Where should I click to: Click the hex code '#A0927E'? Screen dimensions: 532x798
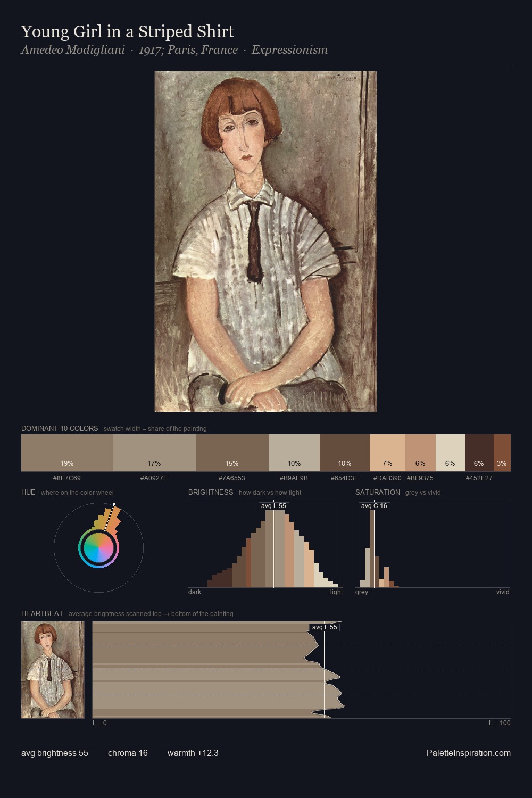[x=154, y=478]
